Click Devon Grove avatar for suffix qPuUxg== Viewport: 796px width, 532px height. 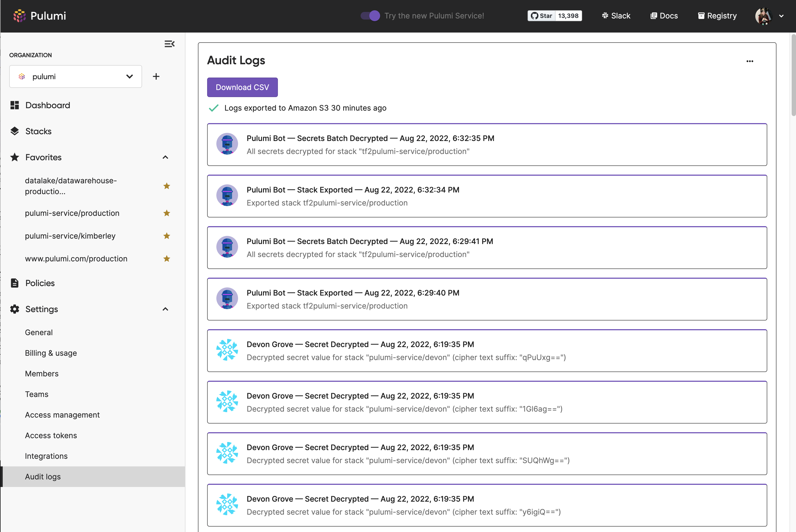227,350
